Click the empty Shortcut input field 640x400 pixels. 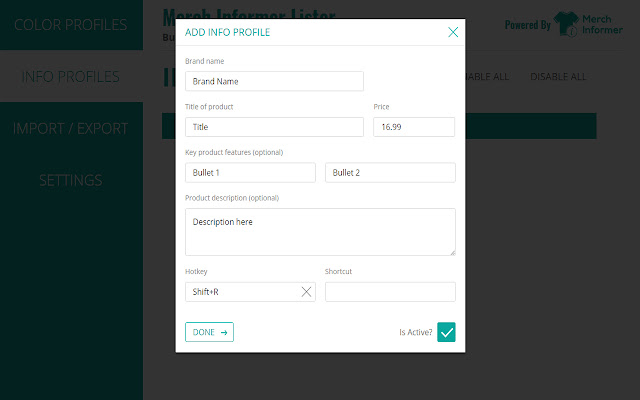[390, 292]
